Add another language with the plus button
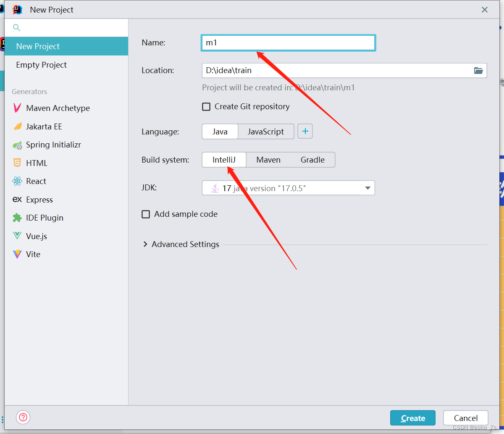Viewport: 504px width, 434px height. pos(305,132)
